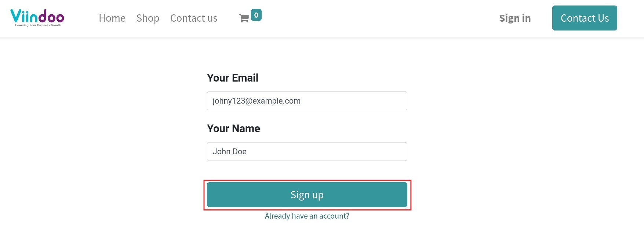
Task: Navigate to 'Contact us' in navbar
Action: point(193,18)
